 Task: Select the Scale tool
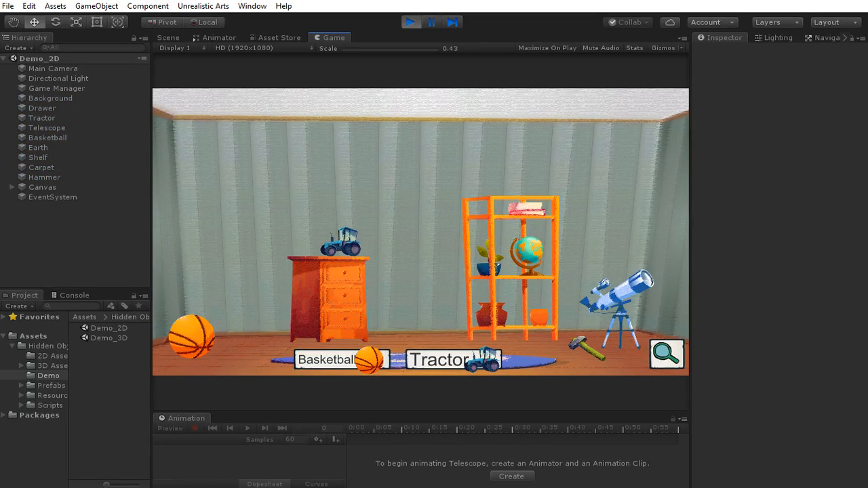(x=76, y=22)
